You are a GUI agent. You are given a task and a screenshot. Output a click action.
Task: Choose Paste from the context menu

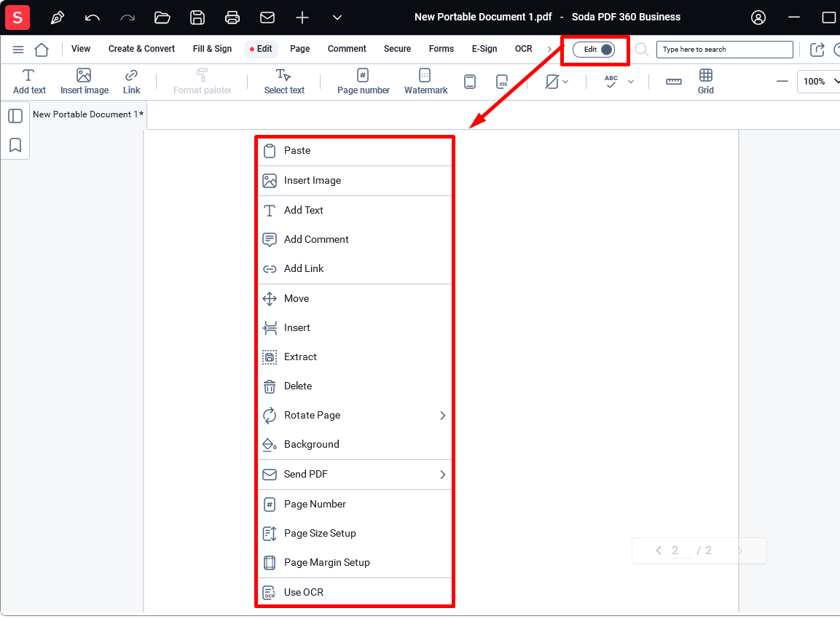356,151
